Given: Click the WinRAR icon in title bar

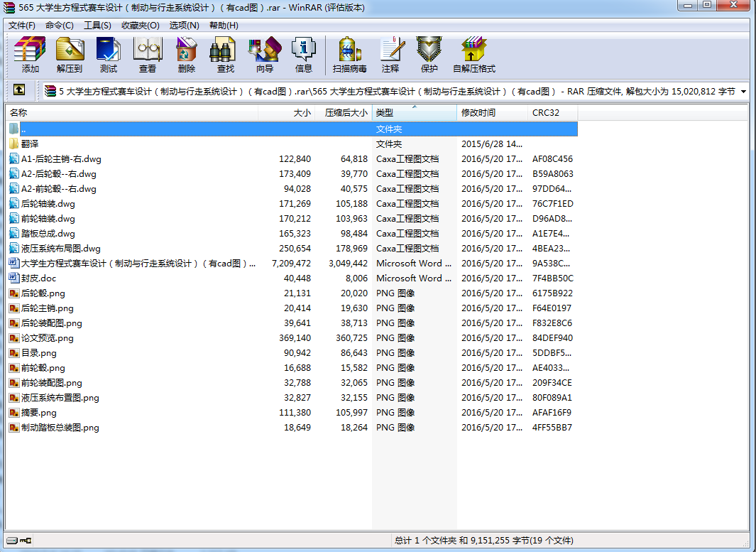Looking at the screenshot, I should 9,8.
